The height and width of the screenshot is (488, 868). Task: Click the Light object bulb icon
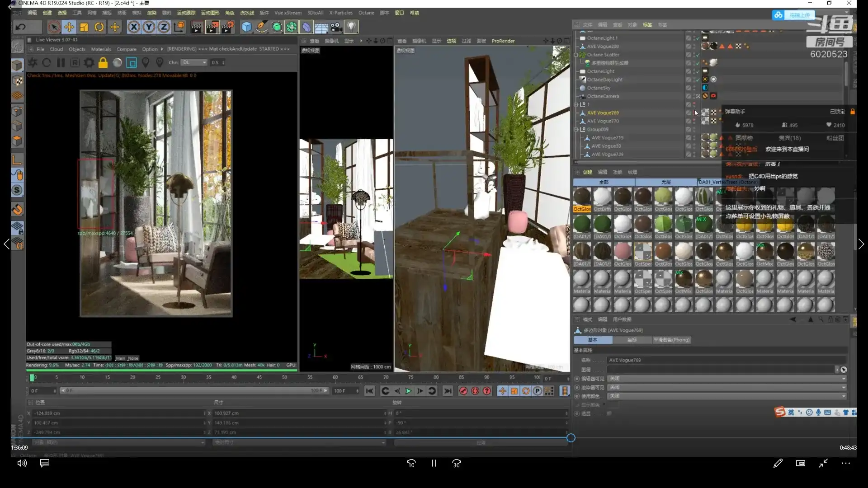point(351,27)
